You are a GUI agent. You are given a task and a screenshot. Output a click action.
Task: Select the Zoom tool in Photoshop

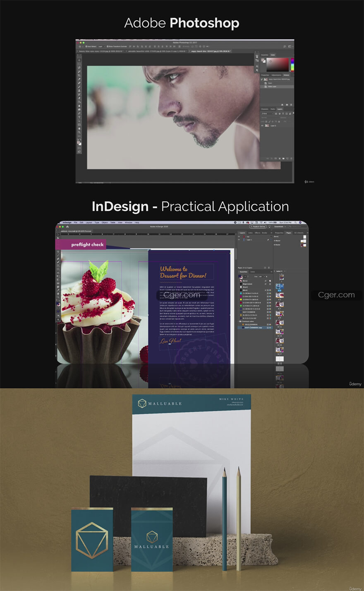pos(79,132)
